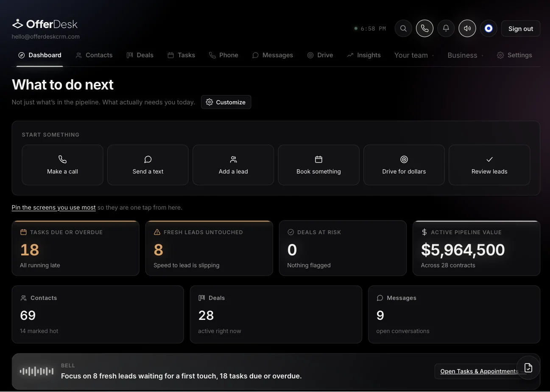Viewport: 550px width, 392px height.
Task: Open the notifications bell icon
Action: pyautogui.click(x=446, y=29)
